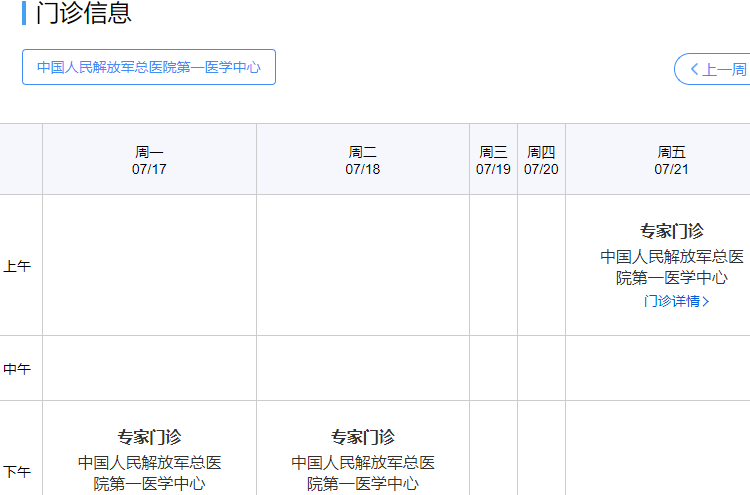750x495 pixels.
Task: Select the 中国人民解放军总医院第一医学中心 hospital tab
Action: coord(149,67)
